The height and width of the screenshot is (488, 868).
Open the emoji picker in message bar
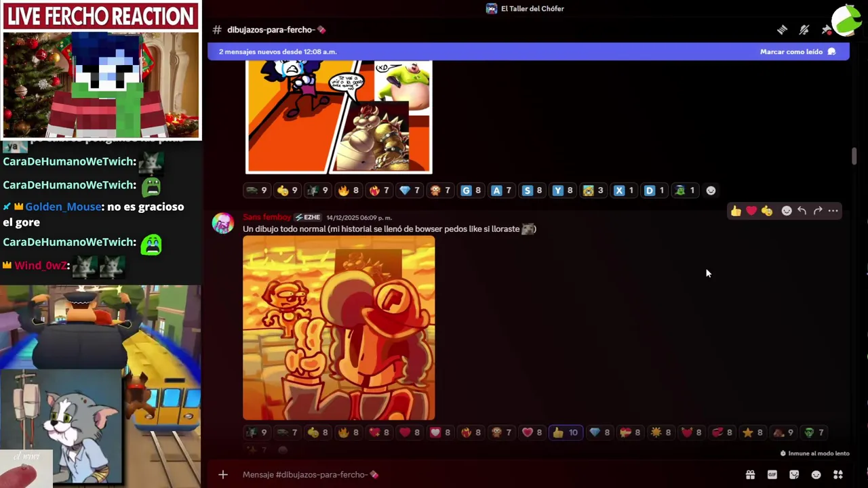tap(816, 474)
